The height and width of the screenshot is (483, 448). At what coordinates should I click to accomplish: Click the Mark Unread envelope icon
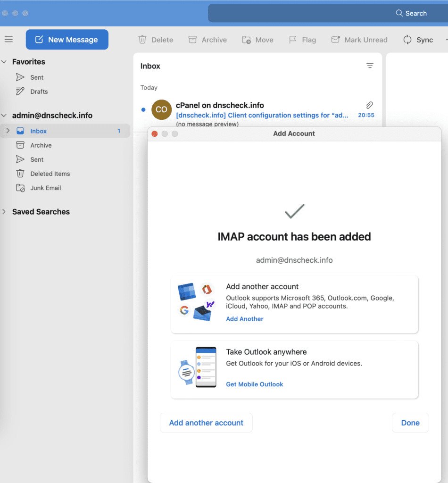coord(335,40)
